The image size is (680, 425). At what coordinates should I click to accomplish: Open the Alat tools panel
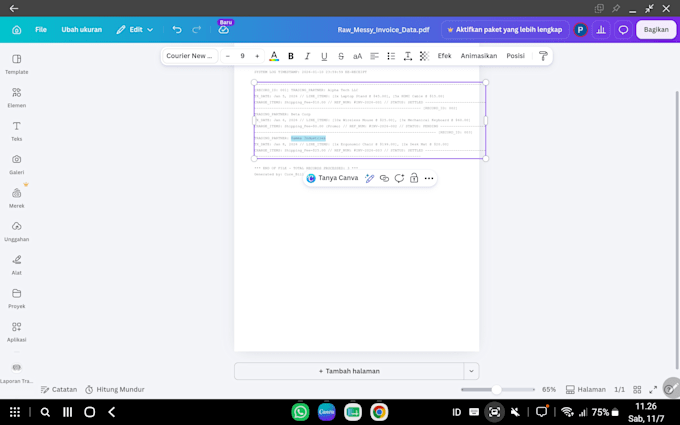click(16, 265)
